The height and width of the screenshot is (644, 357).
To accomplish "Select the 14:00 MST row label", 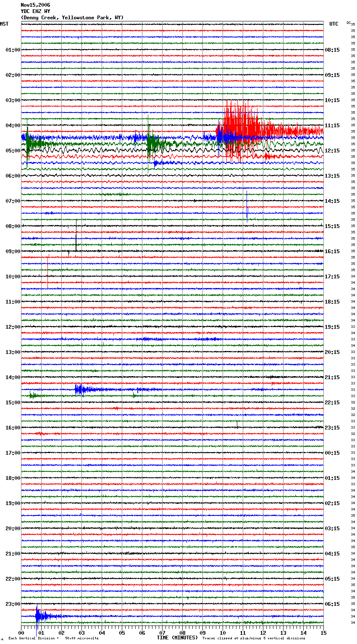I will tap(13, 377).
